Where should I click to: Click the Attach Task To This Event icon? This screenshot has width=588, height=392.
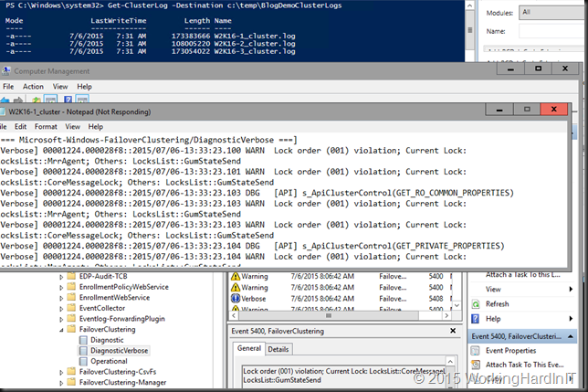[x=476, y=365]
